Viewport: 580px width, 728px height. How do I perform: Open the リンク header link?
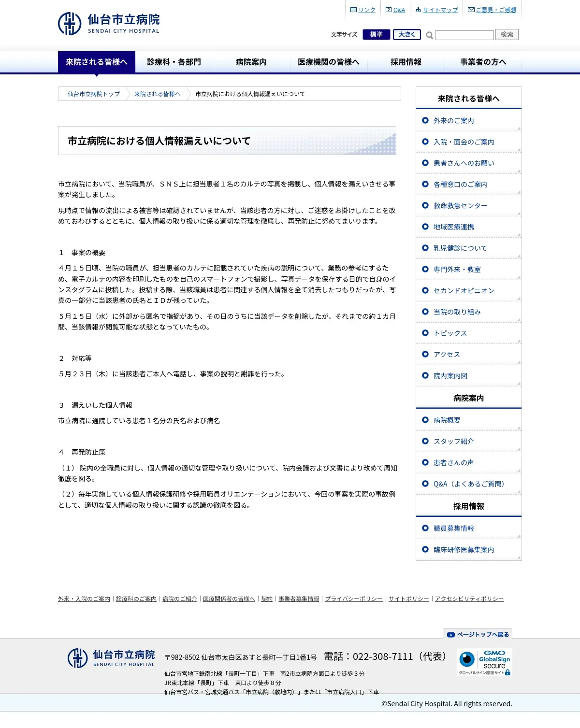coord(367,10)
